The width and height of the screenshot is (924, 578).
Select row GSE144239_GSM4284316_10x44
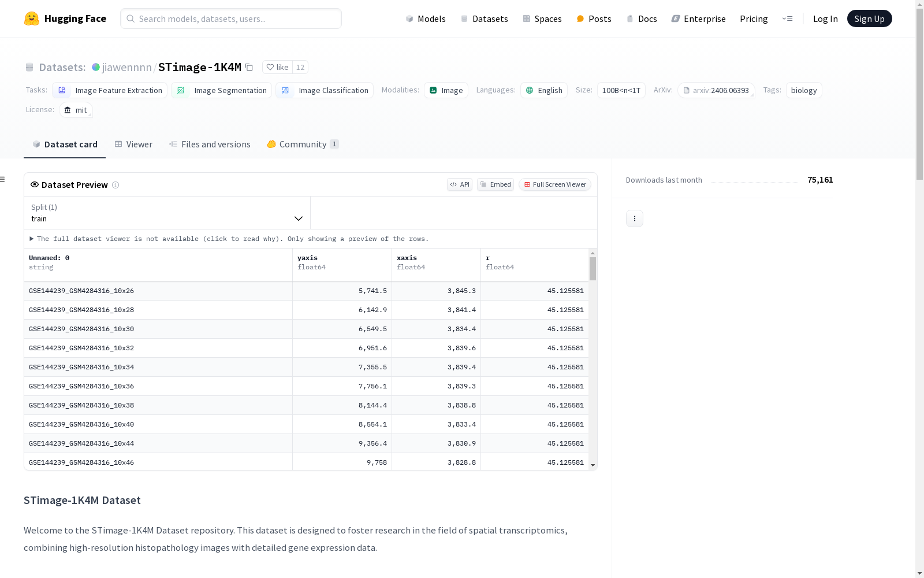(306, 443)
